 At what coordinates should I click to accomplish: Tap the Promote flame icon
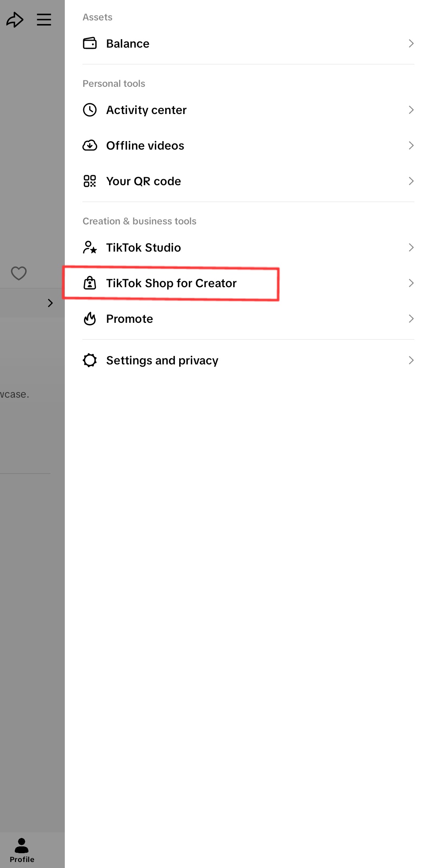pos(90,318)
